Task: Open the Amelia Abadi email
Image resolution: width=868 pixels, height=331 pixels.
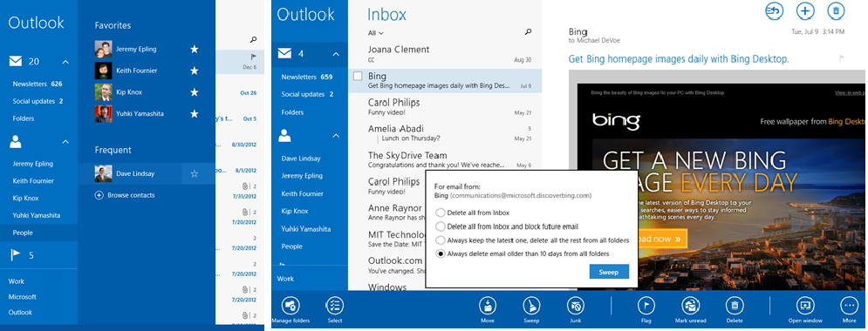Action: pyautogui.click(x=445, y=133)
